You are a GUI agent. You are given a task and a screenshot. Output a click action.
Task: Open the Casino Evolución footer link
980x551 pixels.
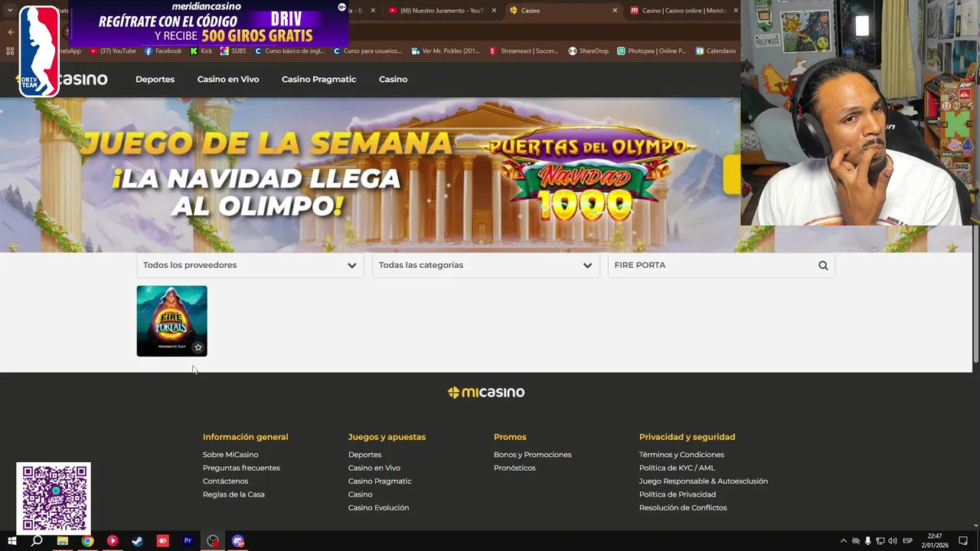(378, 507)
